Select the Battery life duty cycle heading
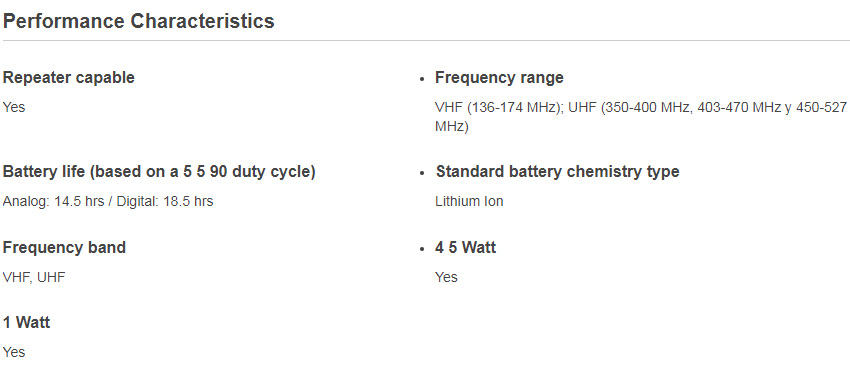Viewport: 850px width, 370px height. pyautogui.click(x=159, y=172)
